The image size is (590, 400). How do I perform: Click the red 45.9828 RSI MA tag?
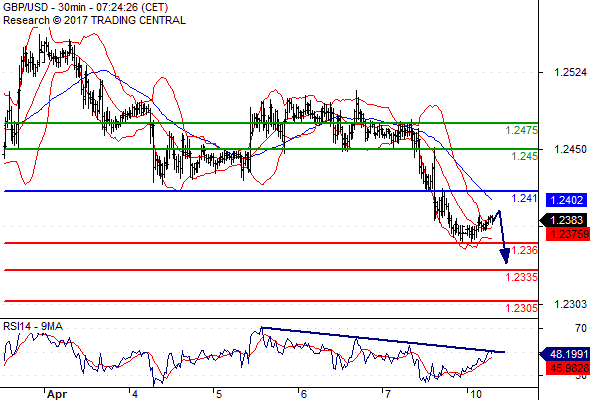click(x=568, y=368)
